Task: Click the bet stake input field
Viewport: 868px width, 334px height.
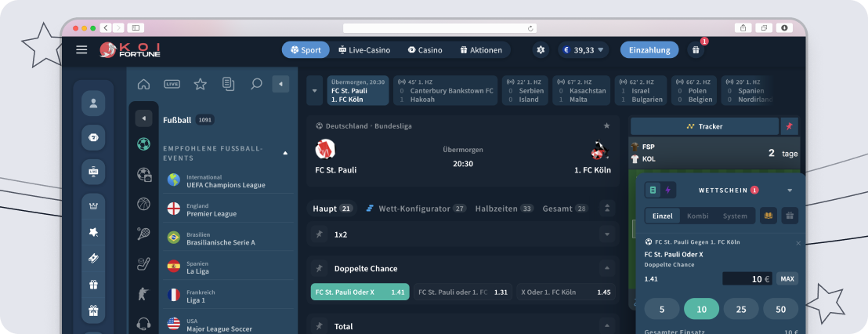Action: pos(747,278)
